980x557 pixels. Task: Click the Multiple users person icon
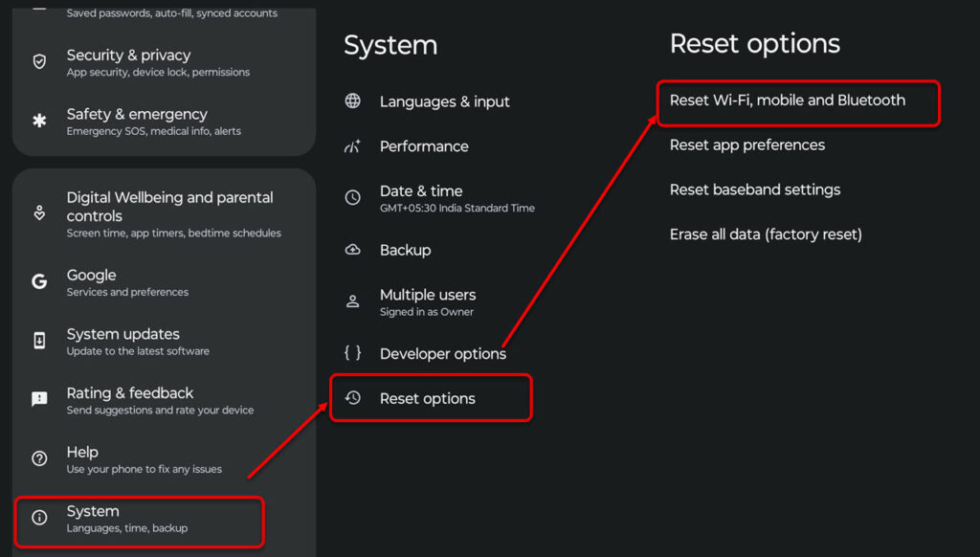352,301
